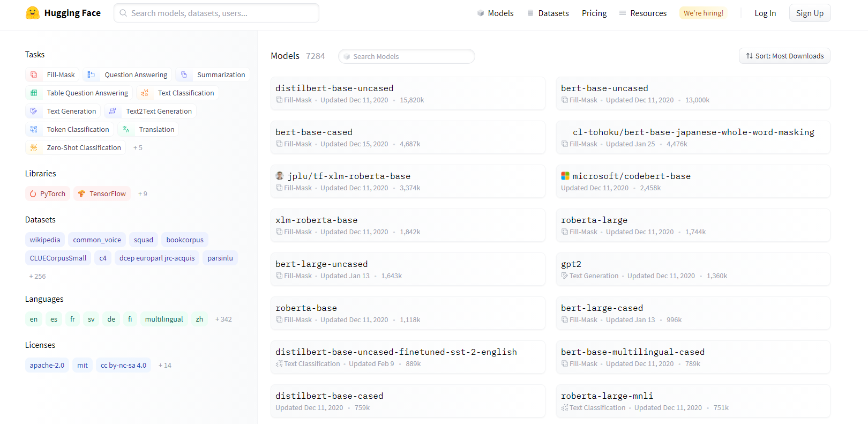Toggle the squad dataset filter
The image size is (868, 424).
coord(144,240)
